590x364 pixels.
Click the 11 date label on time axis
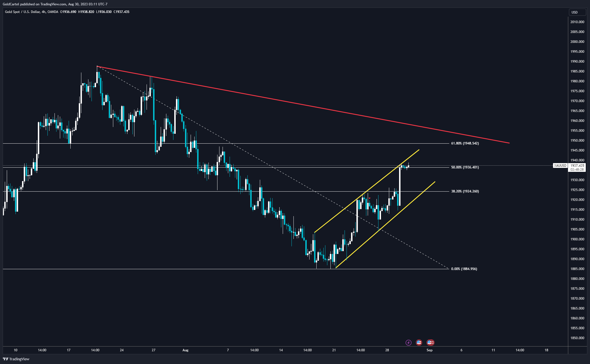tap(493, 350)
